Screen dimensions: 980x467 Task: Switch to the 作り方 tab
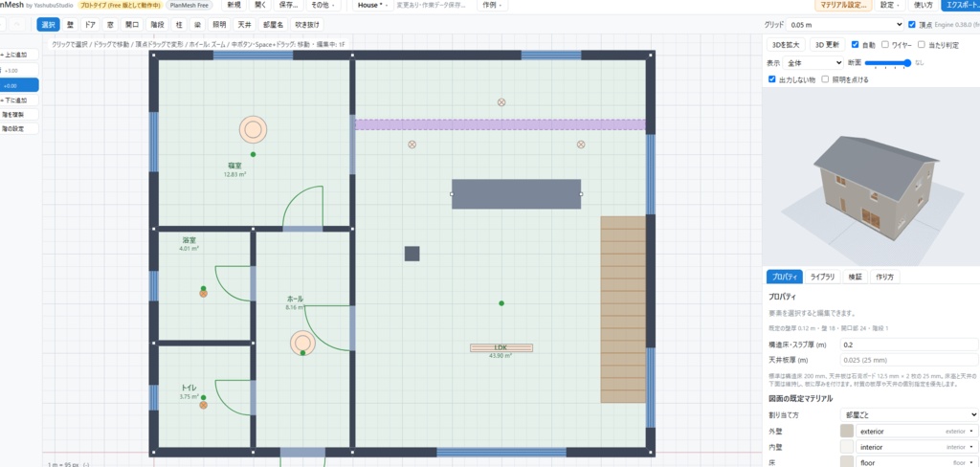pyautogui.click(x=885, y=277)
